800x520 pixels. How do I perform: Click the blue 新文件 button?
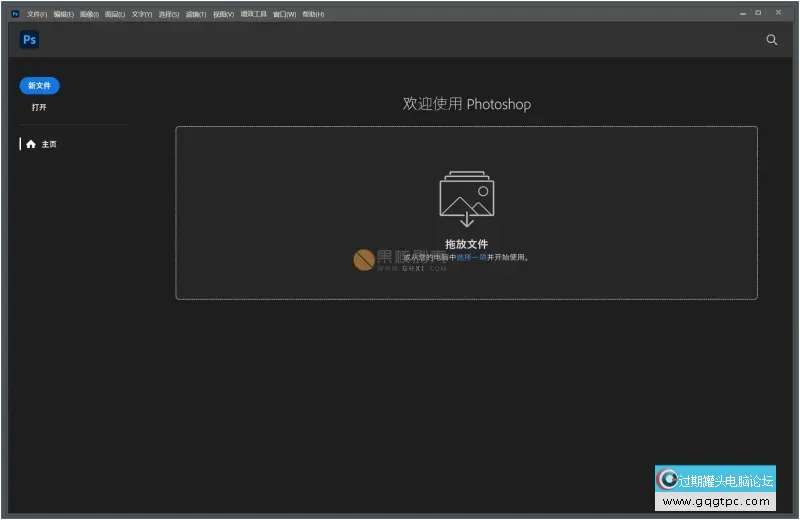(x=39, y=86)
